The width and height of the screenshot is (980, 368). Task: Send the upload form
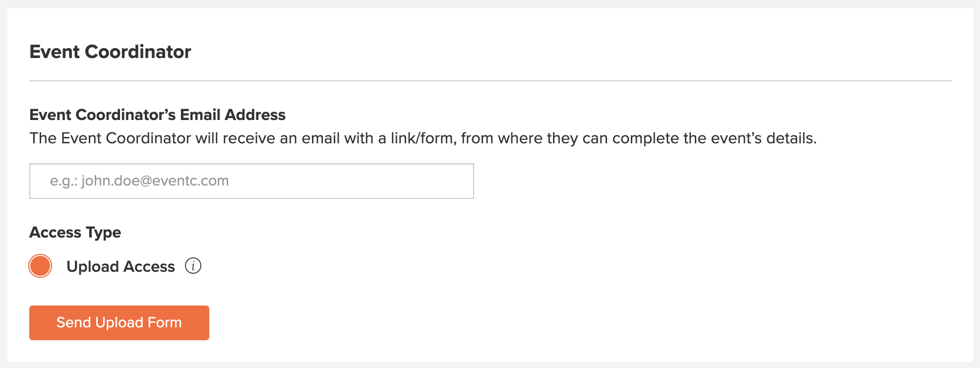(x=119, y=323)
